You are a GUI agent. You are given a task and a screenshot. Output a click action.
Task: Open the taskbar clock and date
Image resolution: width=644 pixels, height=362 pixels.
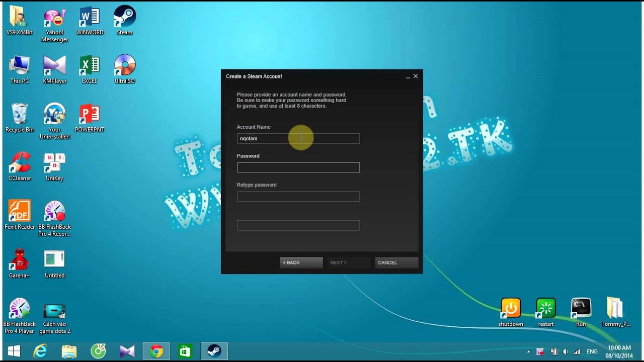coord(619,351)
